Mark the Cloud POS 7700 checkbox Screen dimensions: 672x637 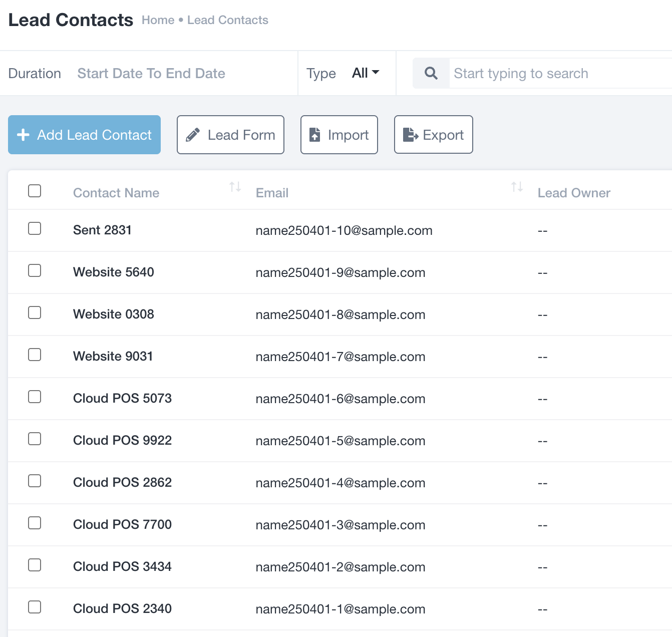35,523
